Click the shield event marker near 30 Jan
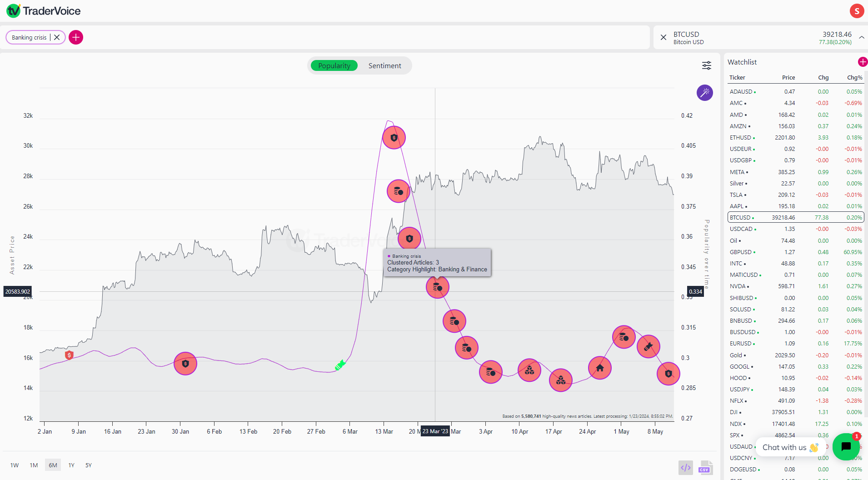 click(x=185, y=363)
